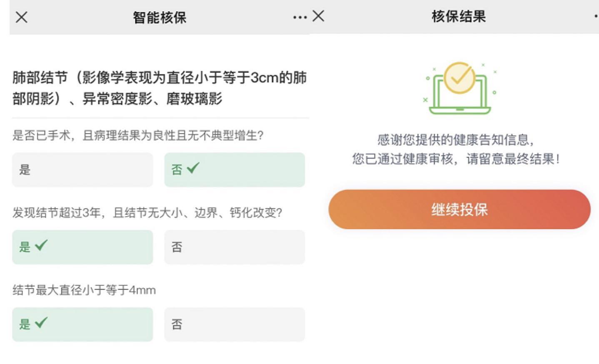Click the green checkmark on the 3-year question's 是

(41, 246)
